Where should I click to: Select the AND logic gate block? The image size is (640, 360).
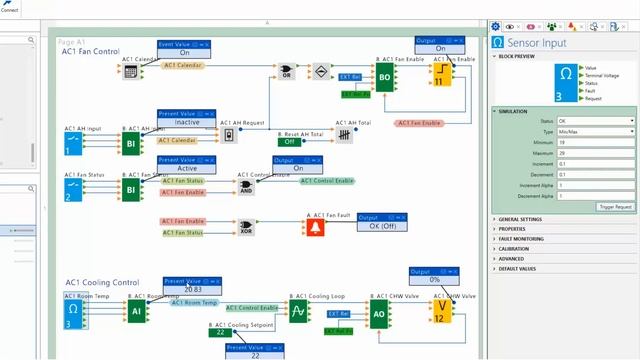point(246,187)
